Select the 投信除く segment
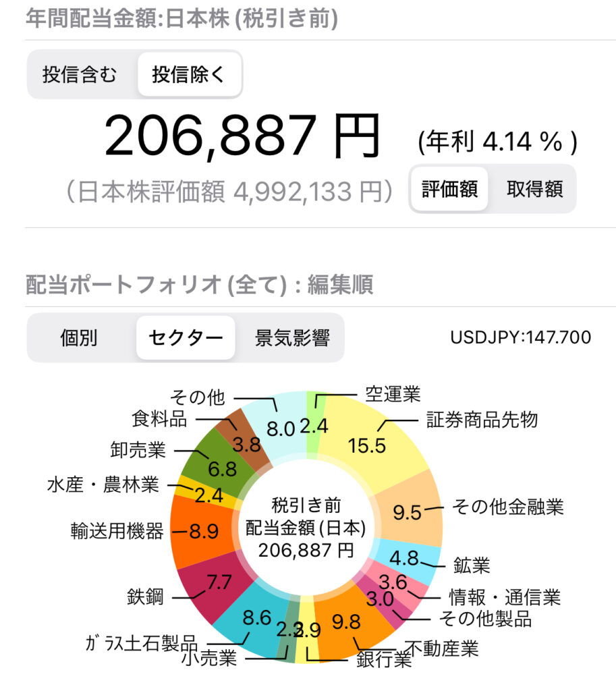Screen dimensions: 616x691 [189, 74]
